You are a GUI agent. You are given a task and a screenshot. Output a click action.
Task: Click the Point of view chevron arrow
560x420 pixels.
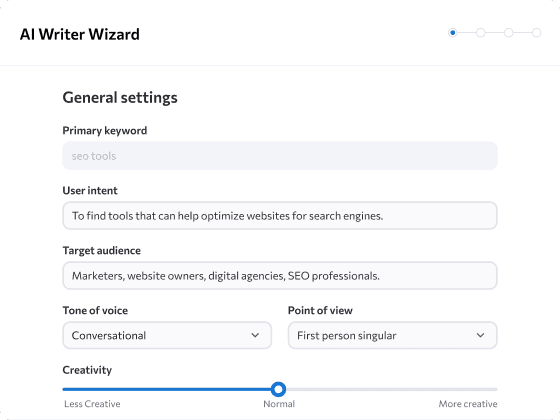pyautogui.click(x=480, y=335)
